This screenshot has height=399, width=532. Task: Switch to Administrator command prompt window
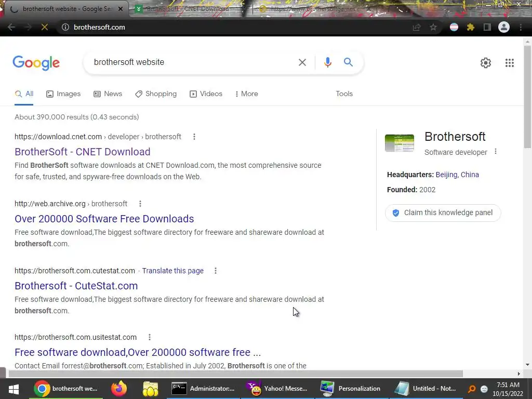[x=203, y=389]
